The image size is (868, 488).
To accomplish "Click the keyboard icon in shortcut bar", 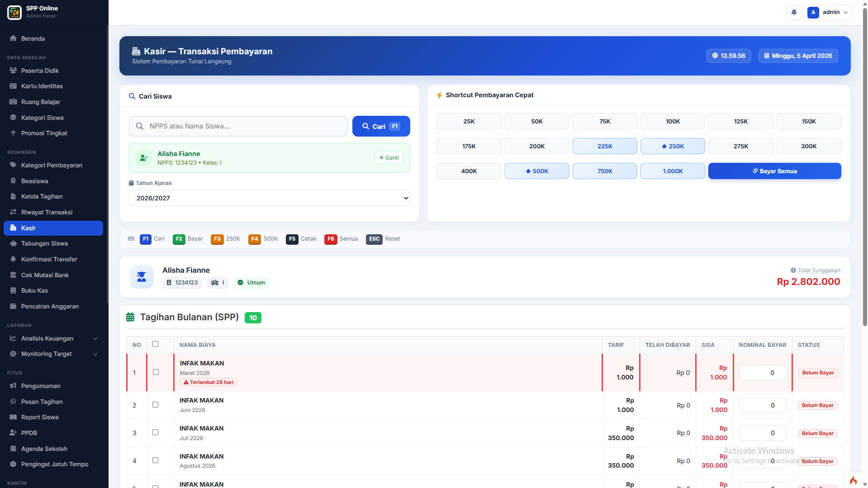I will pos(131,239).
